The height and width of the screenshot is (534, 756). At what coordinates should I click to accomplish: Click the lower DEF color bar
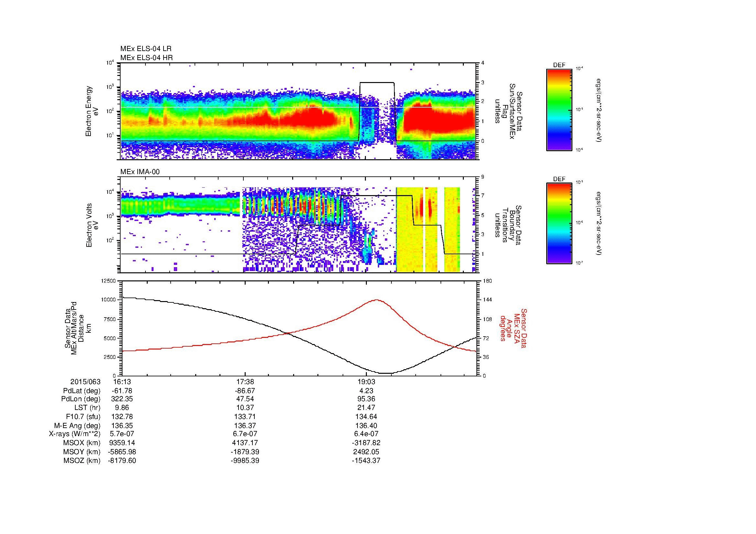(559, 224)
